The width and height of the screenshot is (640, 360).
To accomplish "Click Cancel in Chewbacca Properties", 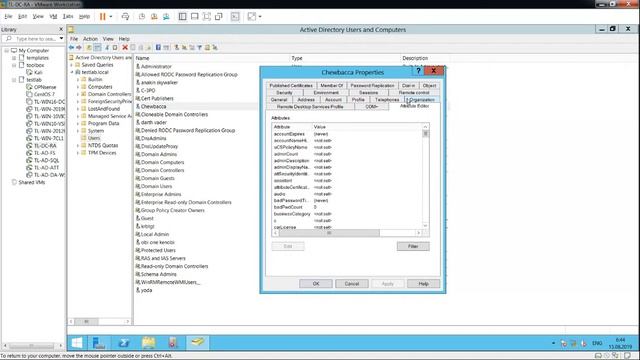I will [351, 284].
